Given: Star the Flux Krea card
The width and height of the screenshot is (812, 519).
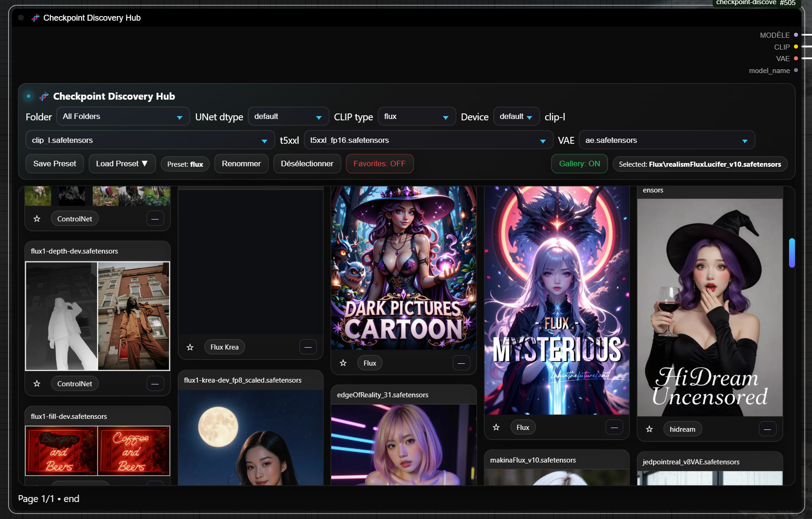Looking at the screenshot, I should pos(190,347).
